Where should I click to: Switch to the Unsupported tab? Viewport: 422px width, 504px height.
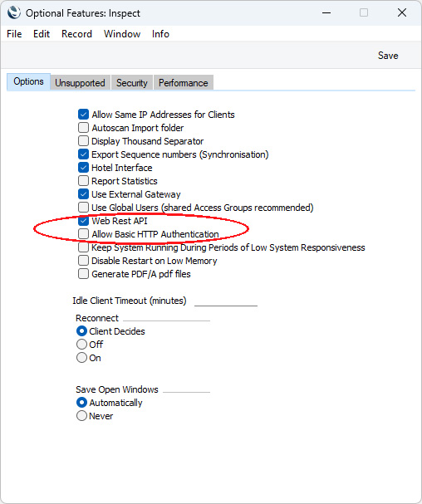pos(80,83)
